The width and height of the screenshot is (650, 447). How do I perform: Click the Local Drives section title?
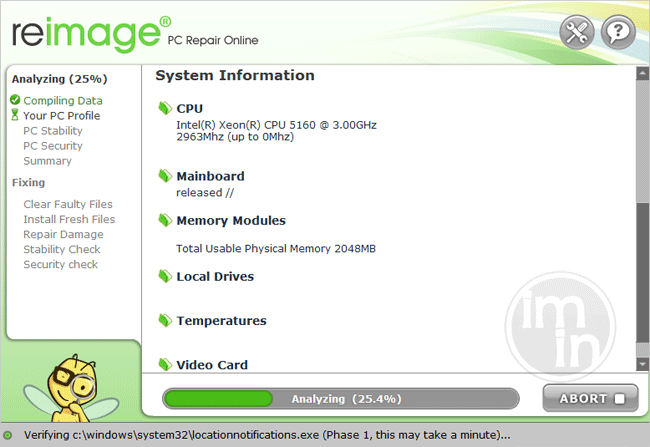215,277
